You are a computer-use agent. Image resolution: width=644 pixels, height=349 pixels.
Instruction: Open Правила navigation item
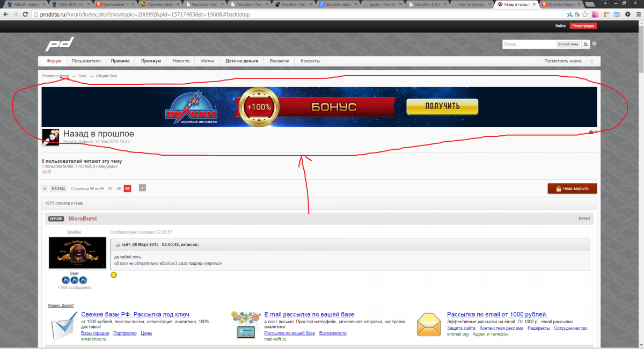121,61
